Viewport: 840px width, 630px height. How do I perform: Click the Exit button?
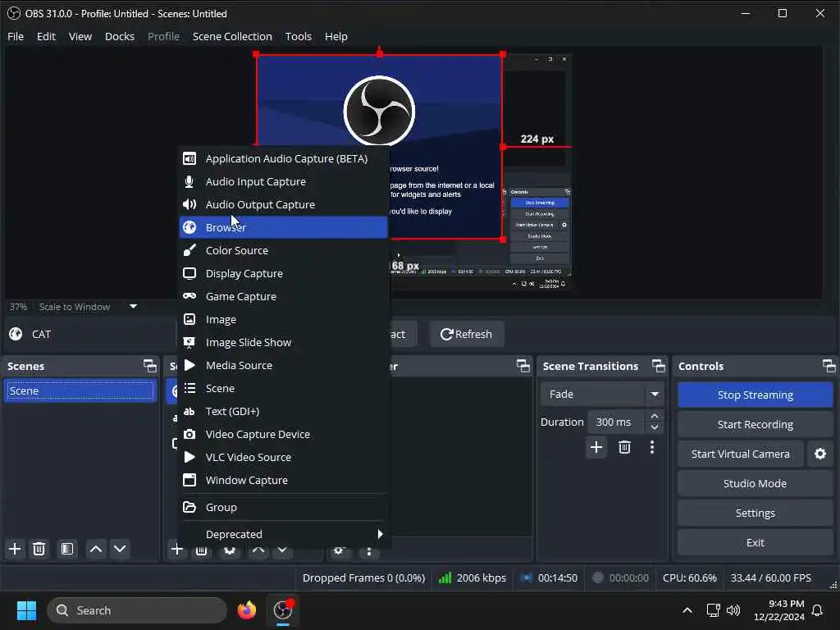(755, 542)
